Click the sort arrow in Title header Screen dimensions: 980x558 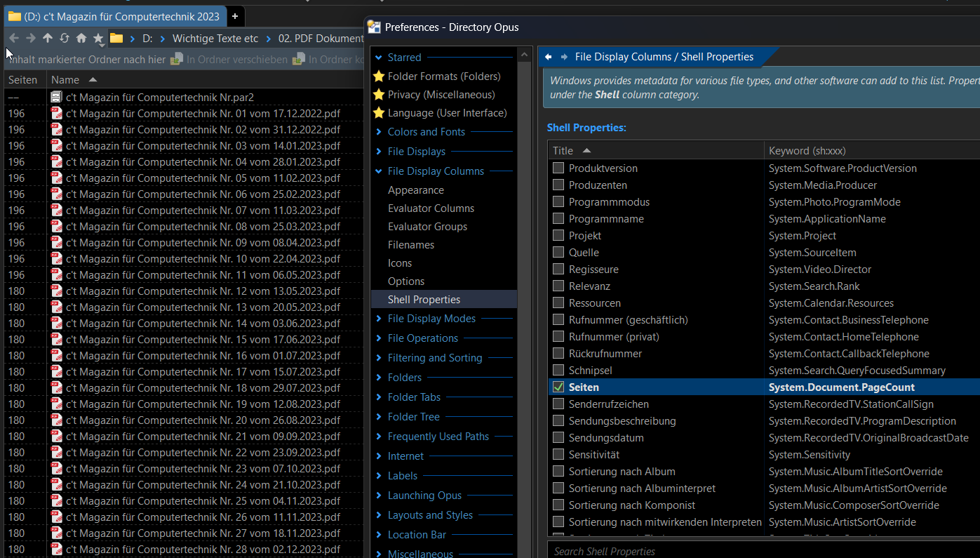(587, 150)
